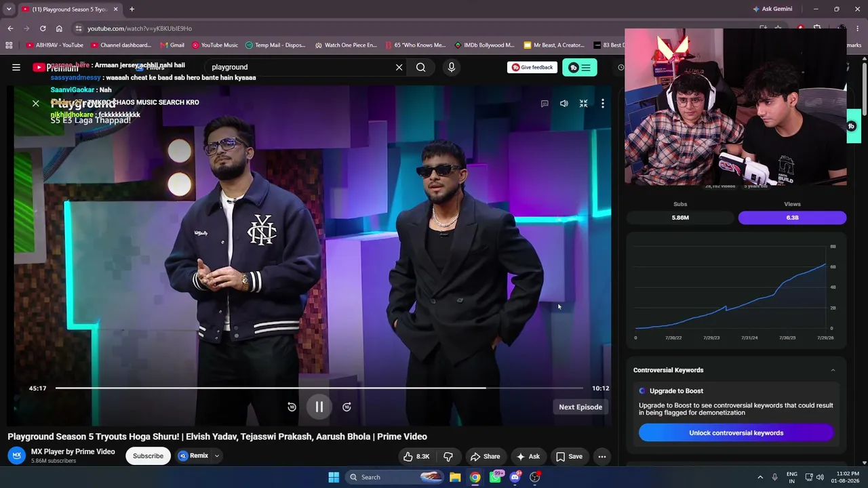Open the Chrome apps grid shortcut
The image size is (868, 488).
[9, 45]
